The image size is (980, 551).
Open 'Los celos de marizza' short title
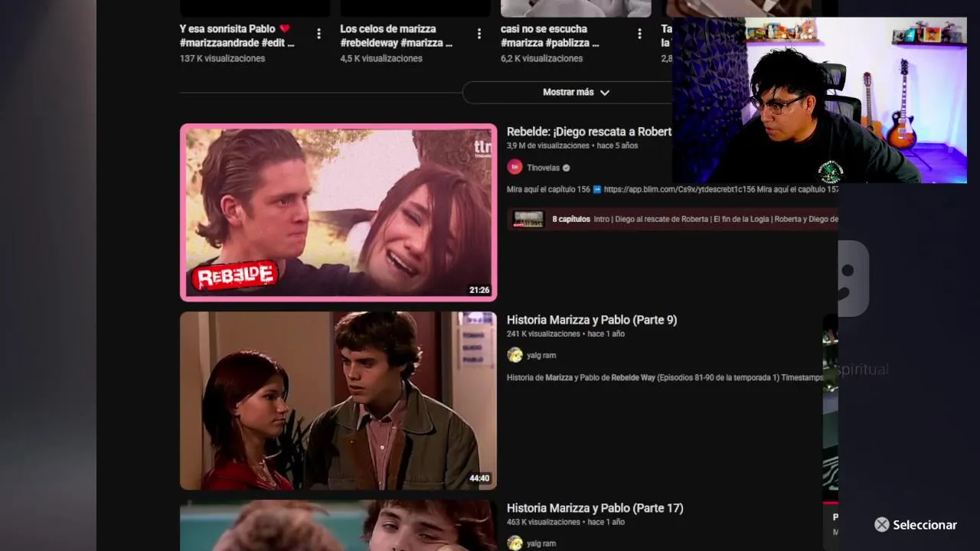coord(397,36)
